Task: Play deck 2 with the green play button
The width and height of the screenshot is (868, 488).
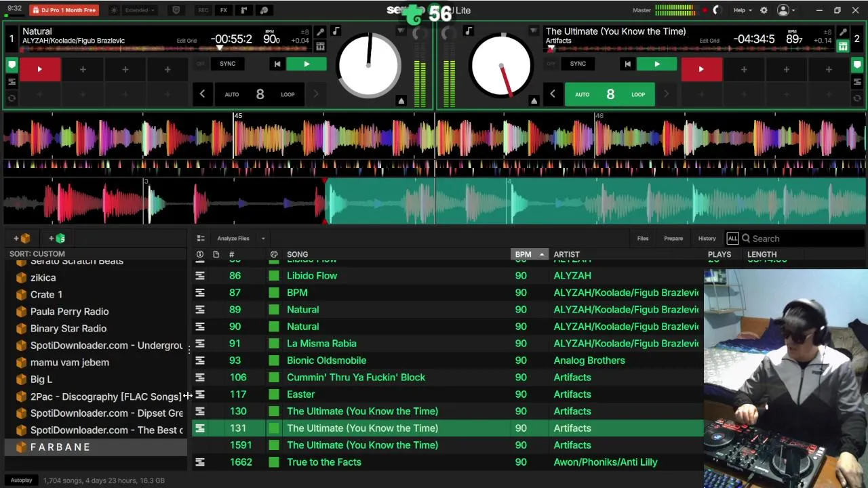Action: click(656, 64)
